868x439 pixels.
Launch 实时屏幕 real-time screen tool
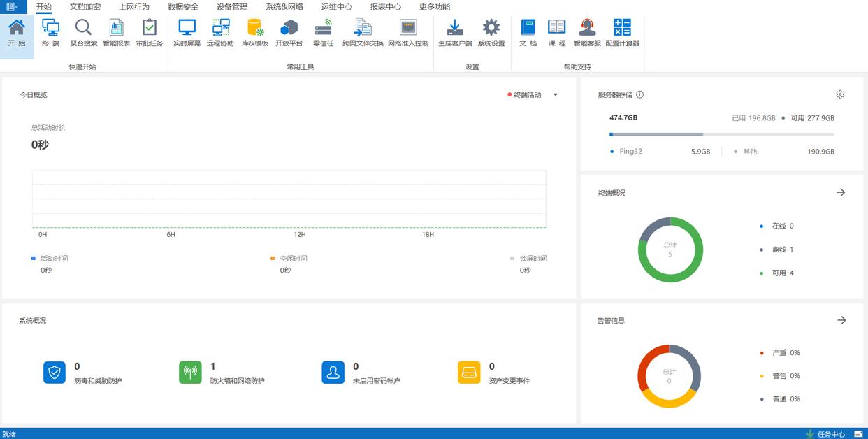click(187, 33)
